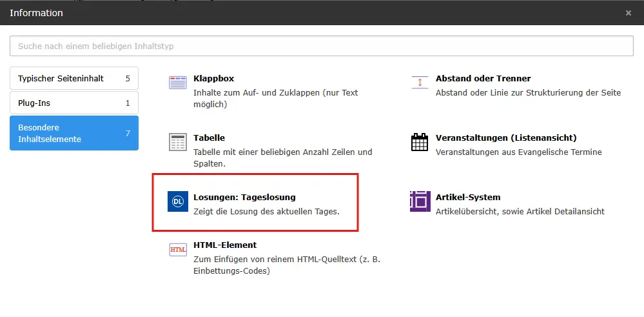This screenshot has height=317, width=644.
Task: Click the 'Information' dialog title
Action: (36, 13)
